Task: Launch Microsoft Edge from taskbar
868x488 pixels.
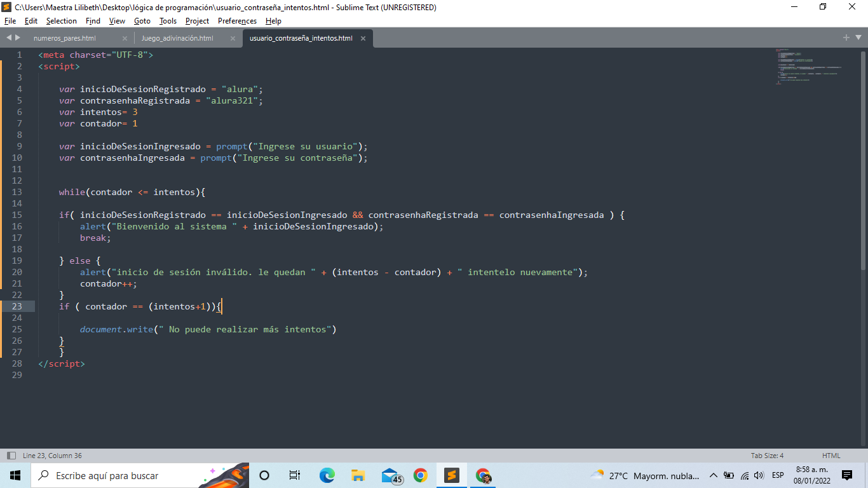Action: click(x=327, y=475)
